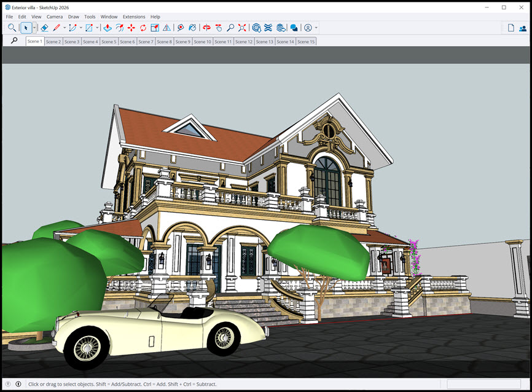The width and height of the screenshot is (532, 392).
Task: Select the Select arrow tool
Action: (26, 28)
